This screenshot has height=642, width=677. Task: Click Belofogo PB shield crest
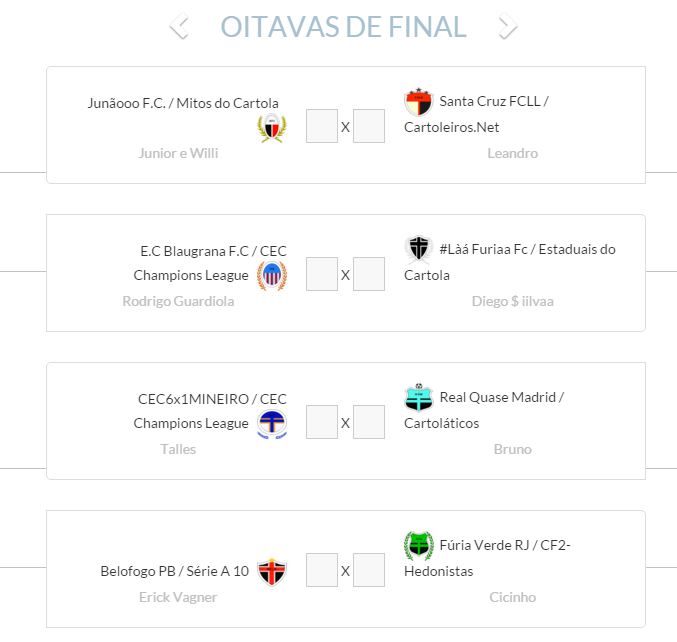click(271, 572)
